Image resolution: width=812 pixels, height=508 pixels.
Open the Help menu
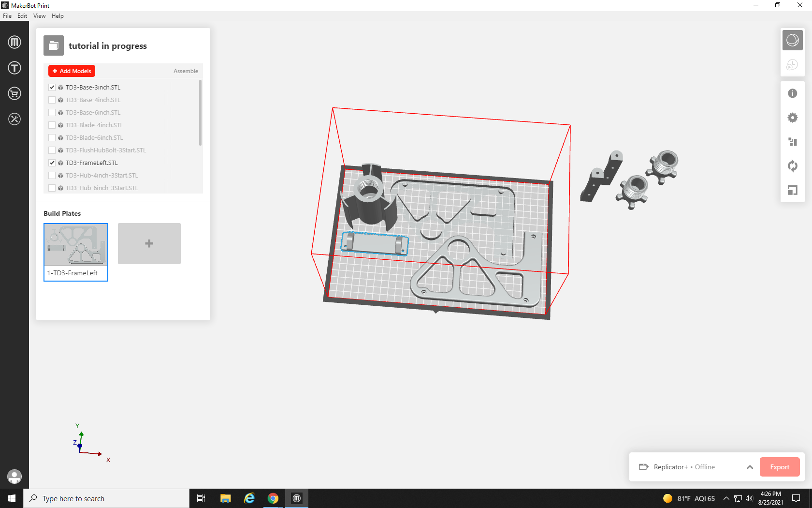pos(58,16)
